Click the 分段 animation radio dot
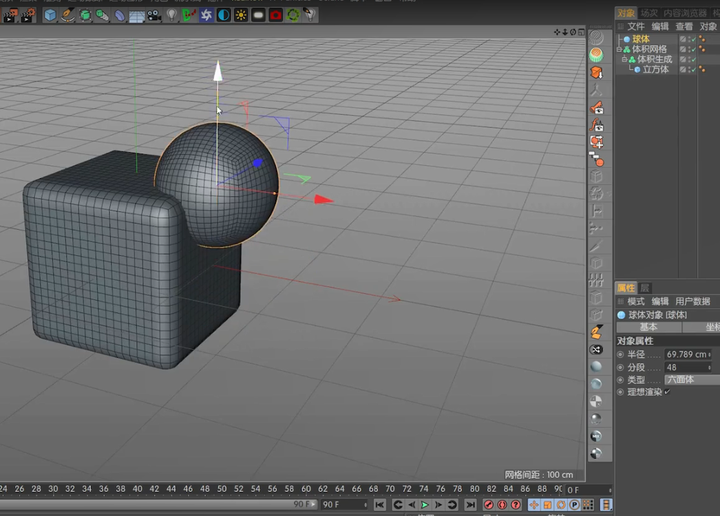Screen dimensions: 720x516 pos(620,367)
